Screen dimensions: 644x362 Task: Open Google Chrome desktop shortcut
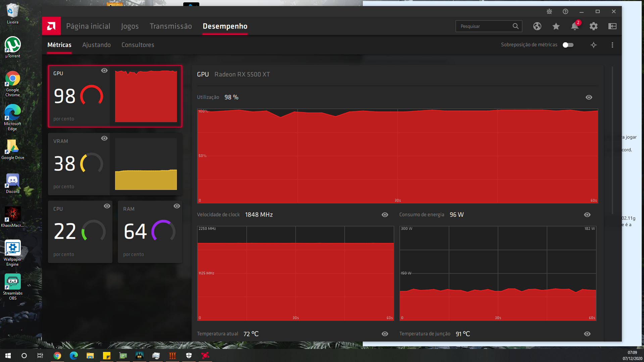(13, 84)
